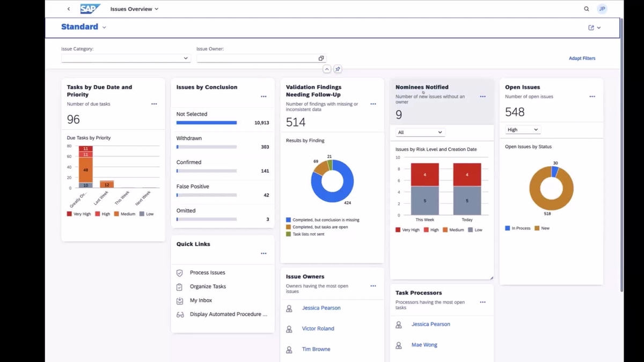
Task: Open the search magnifier icon
Action: click(x=587, y=9)
